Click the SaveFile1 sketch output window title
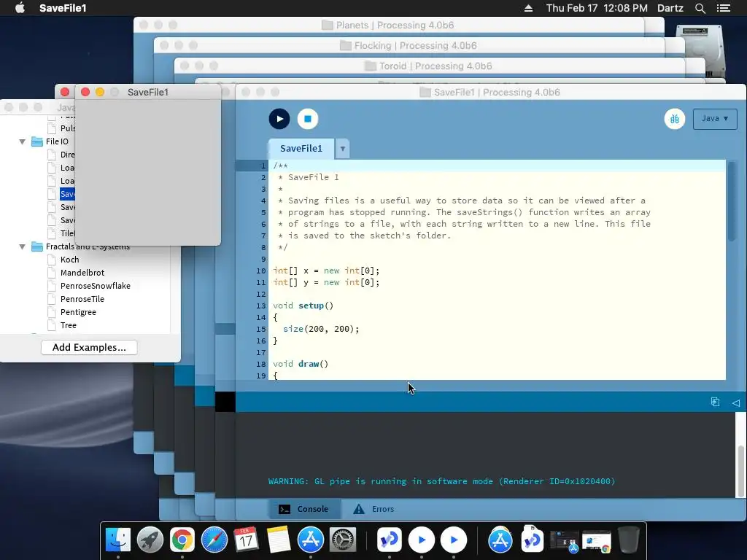The width and height of the screenshot is (747, 560). point(147,92)
